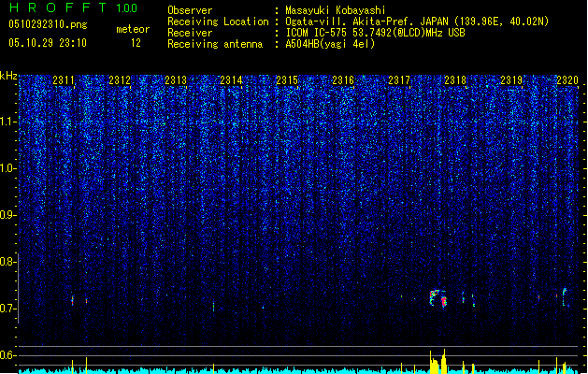Click the 1.0 frequency axis label
Image resolution: width=588 pixels, height=374 pixels.
point(7,168)
